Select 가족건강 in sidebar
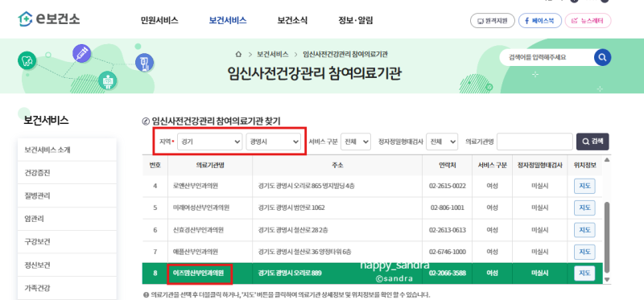Image resolution: width=644 pixels, height=300 pixels. tap(68, 288)
